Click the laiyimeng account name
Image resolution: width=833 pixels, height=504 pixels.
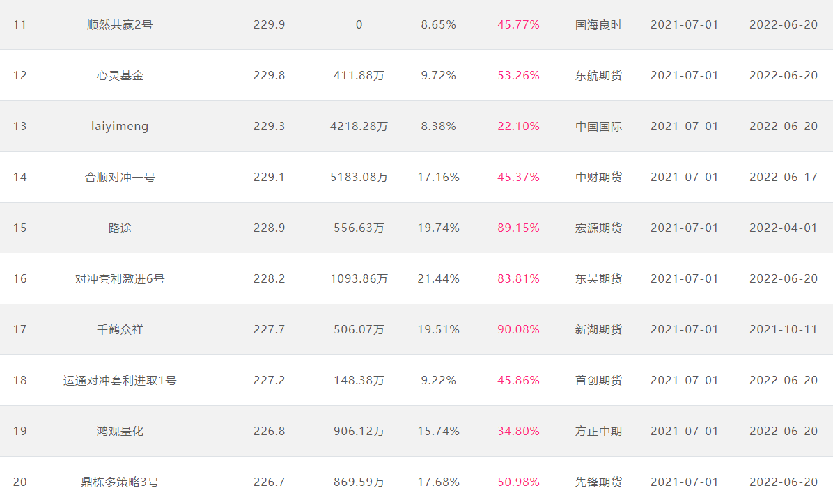[x=120, y=127]
